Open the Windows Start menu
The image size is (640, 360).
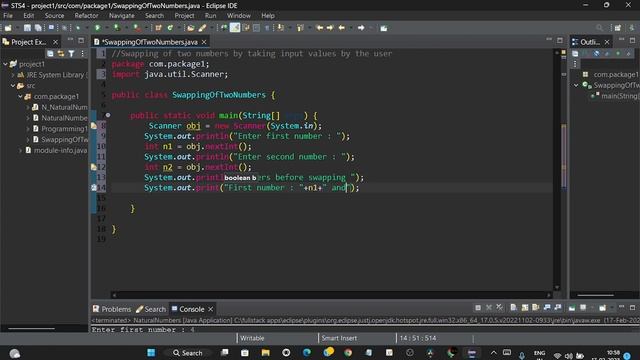click(151, 353)
